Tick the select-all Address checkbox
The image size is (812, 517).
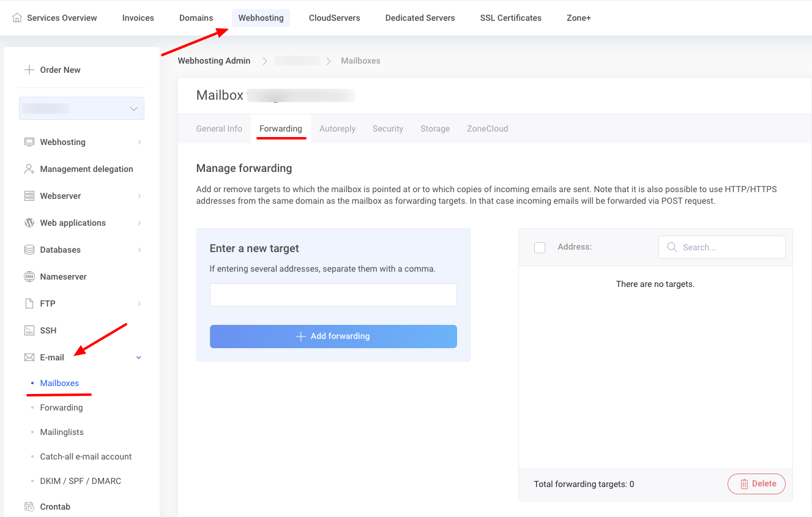(540, 247)
